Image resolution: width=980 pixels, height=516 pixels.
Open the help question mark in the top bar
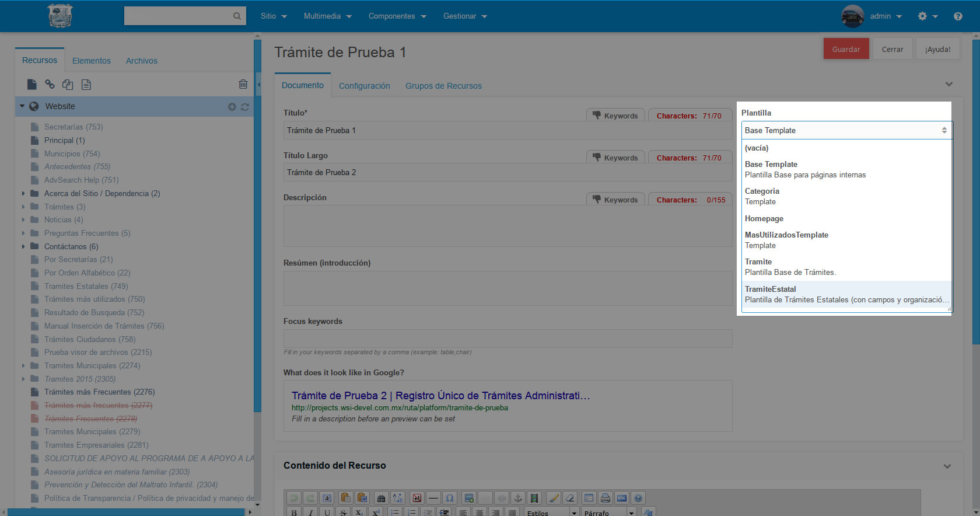(x=958, y=16)
